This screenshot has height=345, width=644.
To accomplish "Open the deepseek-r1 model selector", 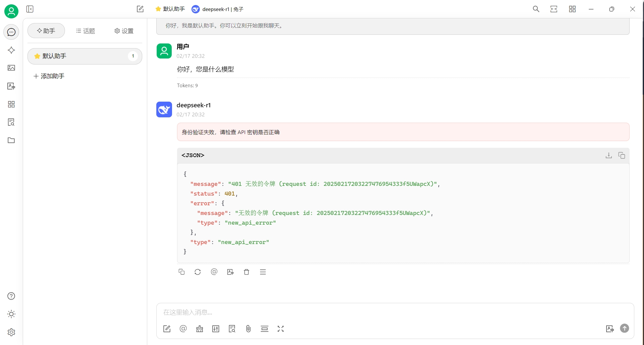I will point(218,9).
